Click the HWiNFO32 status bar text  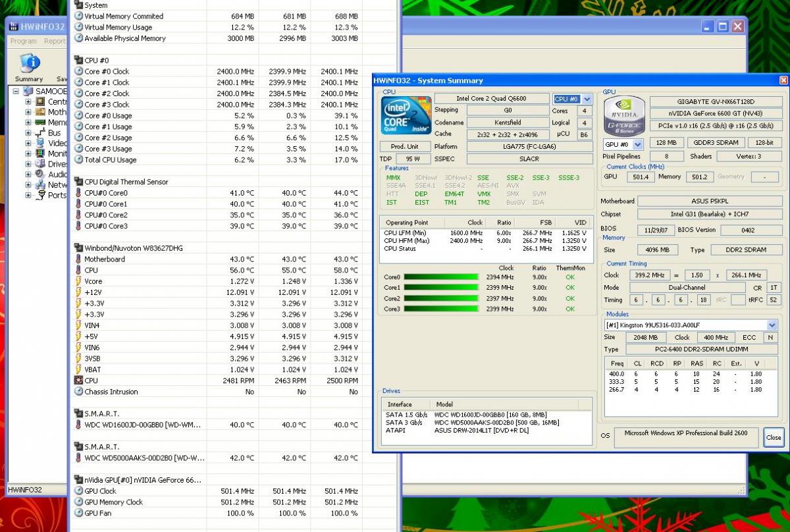(24, 490)
